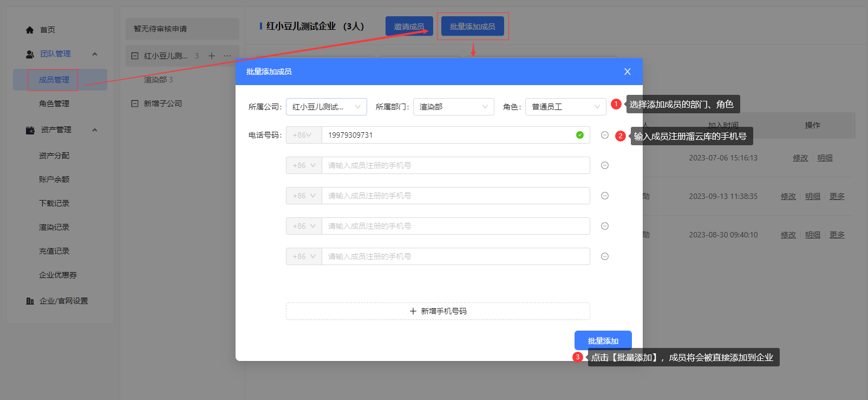Viewport: 868px width, 400px height.
Task: Remove the fifth phone number row
Action: pos(605,256)
